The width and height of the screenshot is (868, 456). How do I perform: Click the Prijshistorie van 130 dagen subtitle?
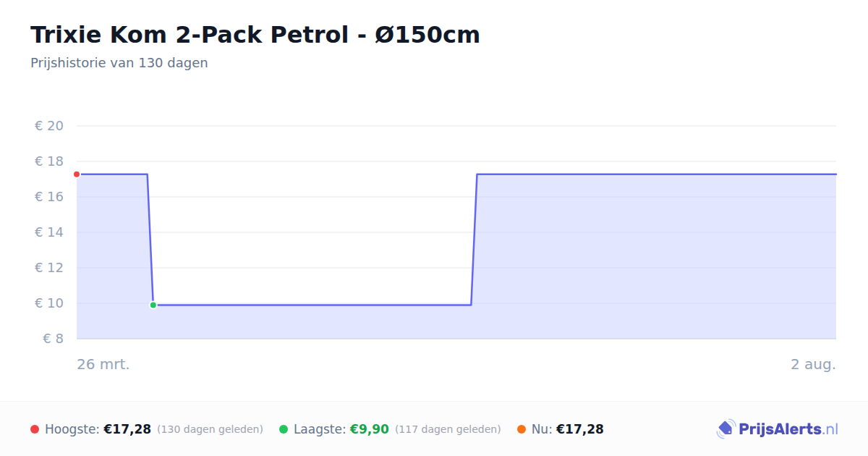(119, 63)
